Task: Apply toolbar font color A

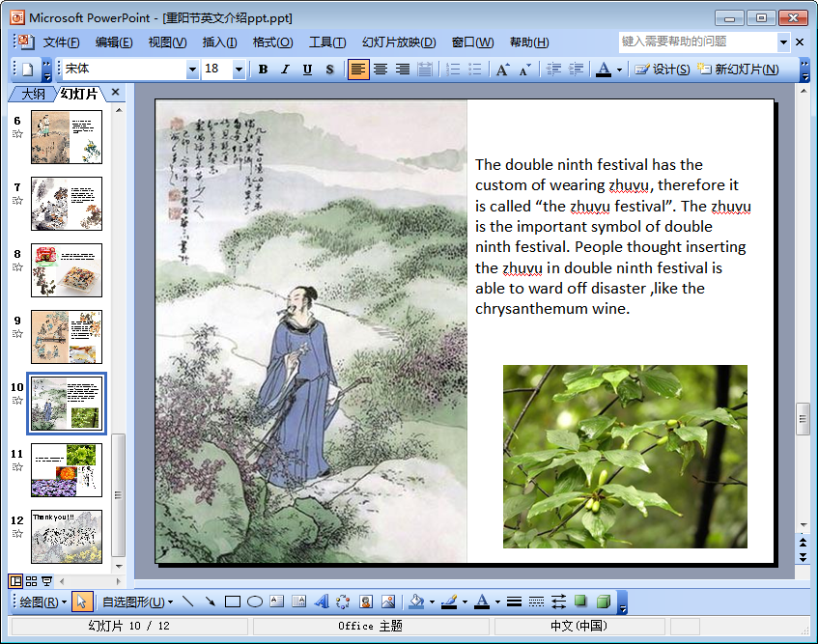Action: click(x=604, y=70)
